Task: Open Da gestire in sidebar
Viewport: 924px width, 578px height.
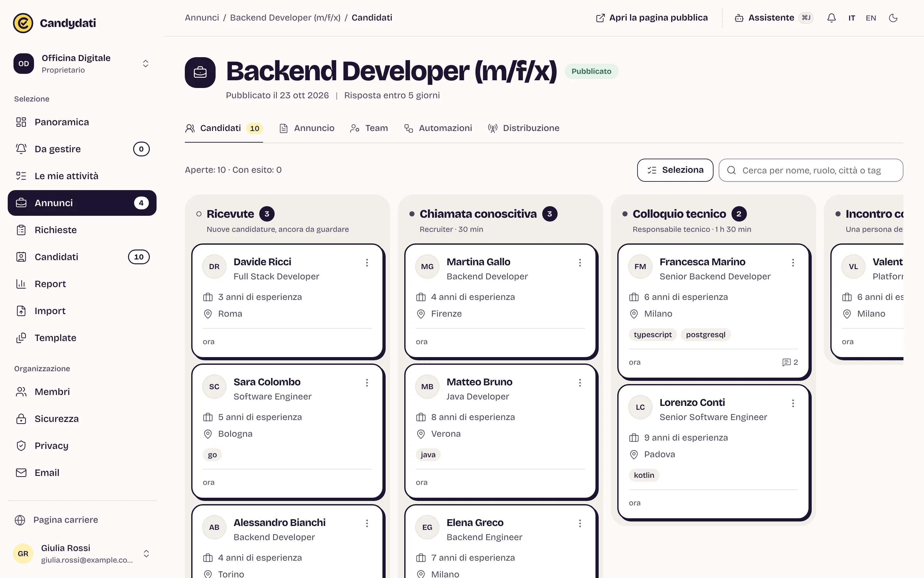Action: pos(82,149)
